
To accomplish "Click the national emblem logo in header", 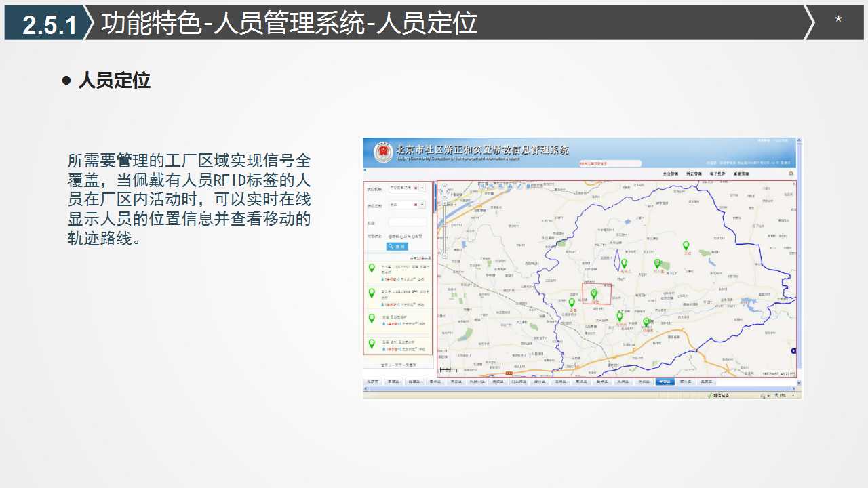I will point(382,152).
